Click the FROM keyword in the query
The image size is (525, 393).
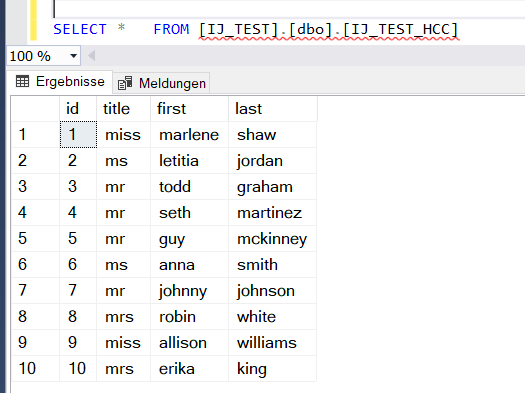pyautogui.click(x=171, y=29)
